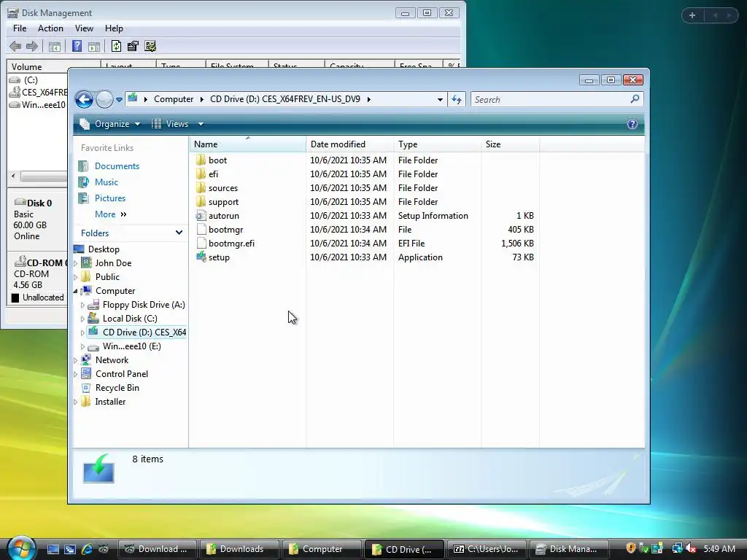Select Win...eee10 (E:) in the tree
Image resolution: width=747 pixels, height=560 pixels.
click(x=131, y=346)
